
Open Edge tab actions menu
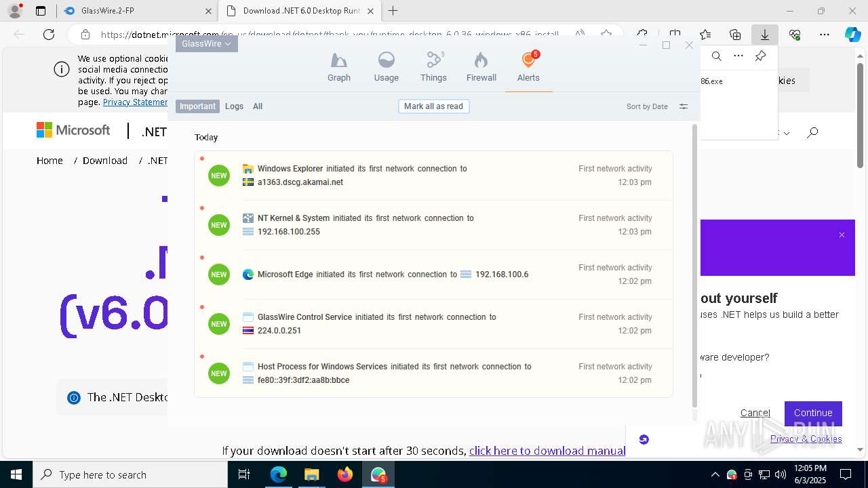41,11
